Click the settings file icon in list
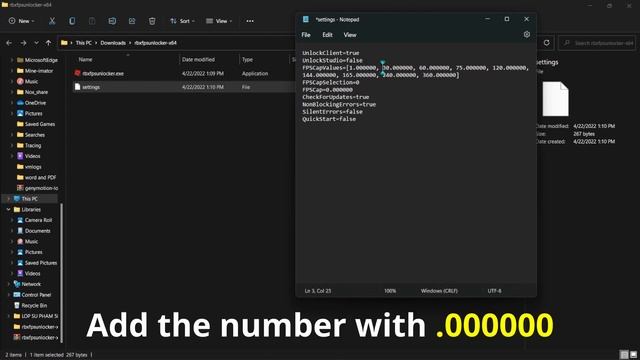The width and height of the screenshot is (640, 360). [x=78, y=87]
